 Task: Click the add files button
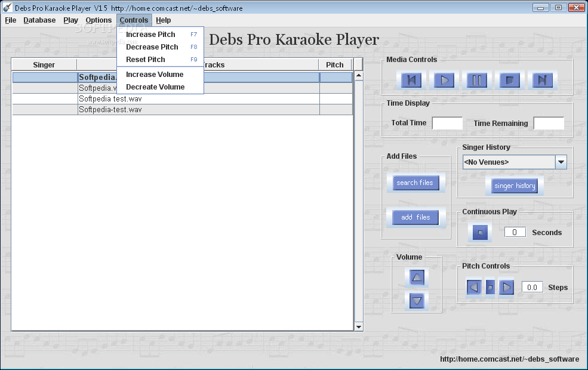(415, 217)
